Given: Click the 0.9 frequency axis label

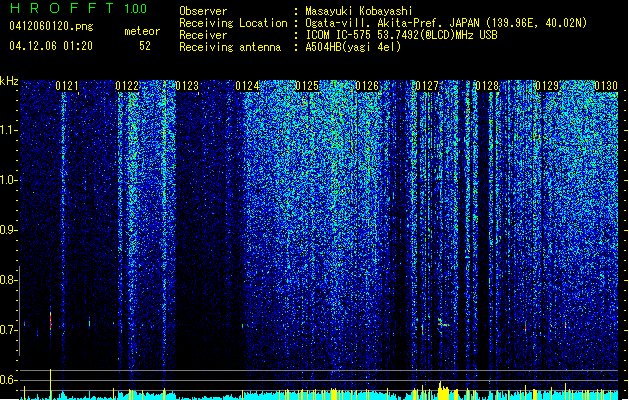Looking at the screenshot, I should [x=9, y=230].
